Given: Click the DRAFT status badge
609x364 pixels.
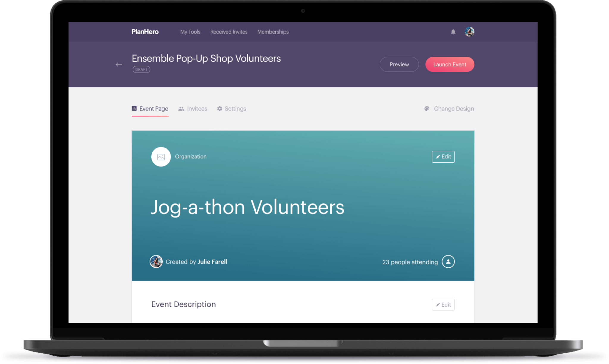Looking at the screenshot, I should pos(141,70).
